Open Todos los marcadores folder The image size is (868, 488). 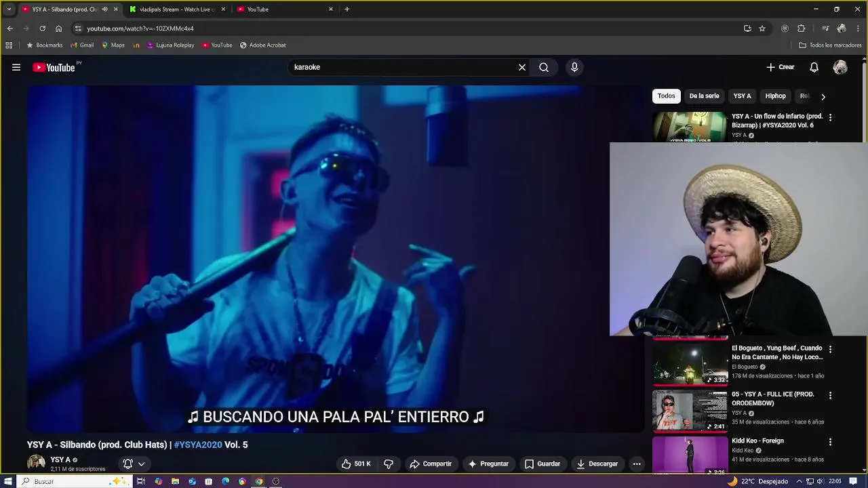click(x=830, y=45)
